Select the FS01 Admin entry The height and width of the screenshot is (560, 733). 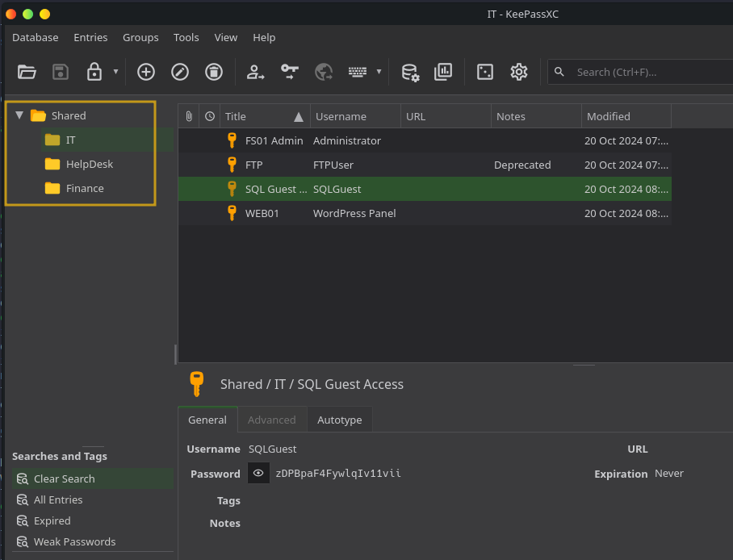(425, 140)
